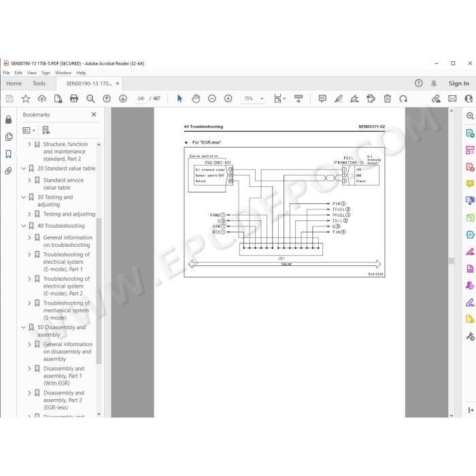Open notifications bell
Viewport: 476px width, 476px height.
[x=434, y=83]
